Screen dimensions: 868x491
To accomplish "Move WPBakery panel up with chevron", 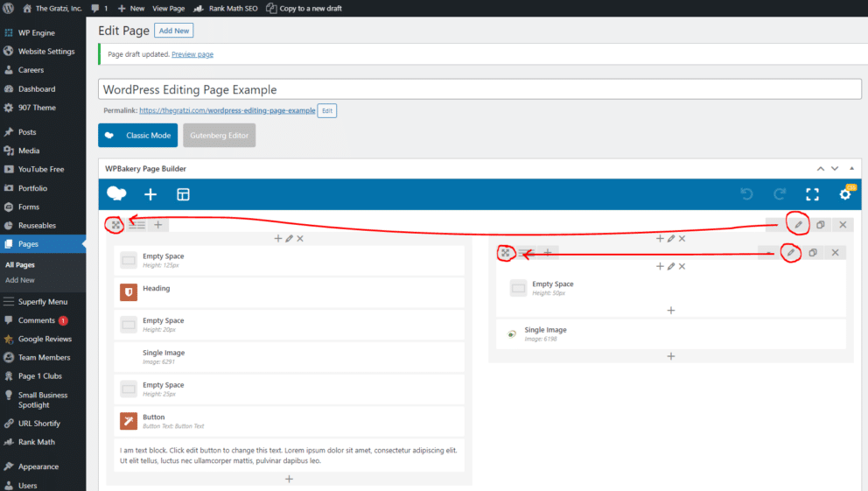I will pyautogui.click(x=821, y=168).
